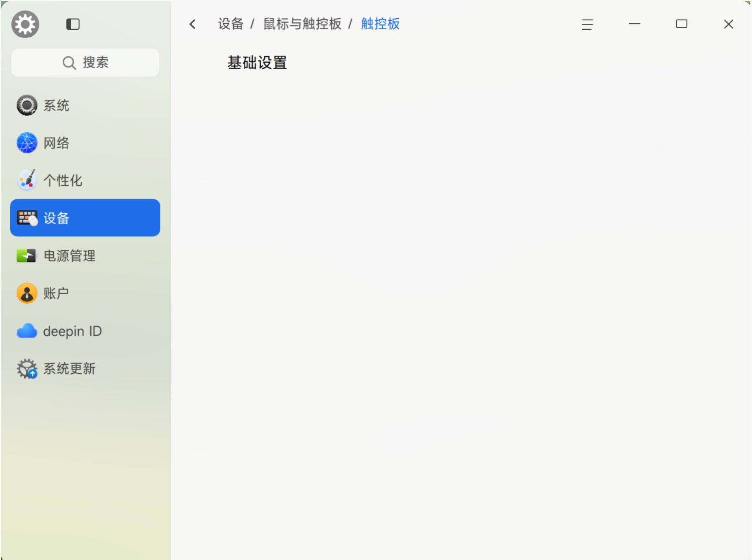Close the settings window
The width and height of the screenshot is (752, 560).
729,24
